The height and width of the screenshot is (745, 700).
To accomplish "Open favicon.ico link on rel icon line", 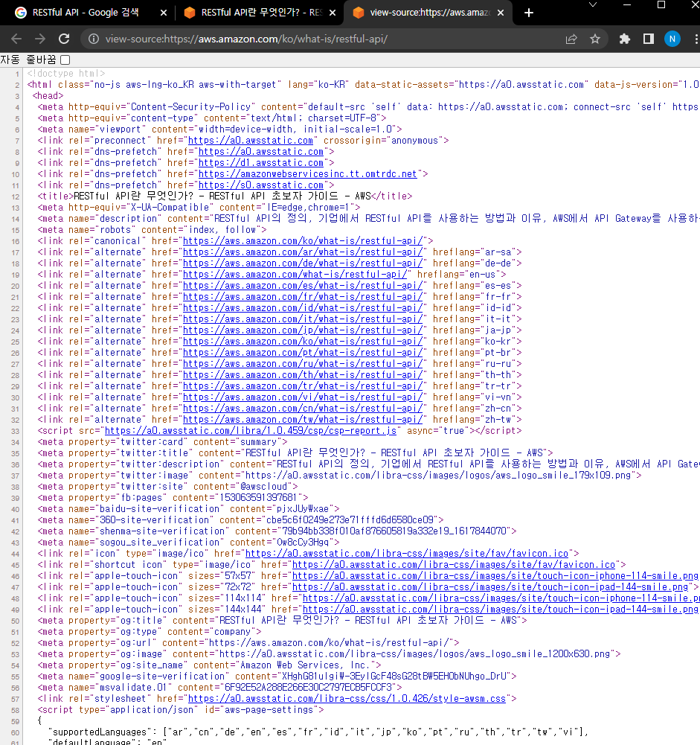I will tap(406, 554).
